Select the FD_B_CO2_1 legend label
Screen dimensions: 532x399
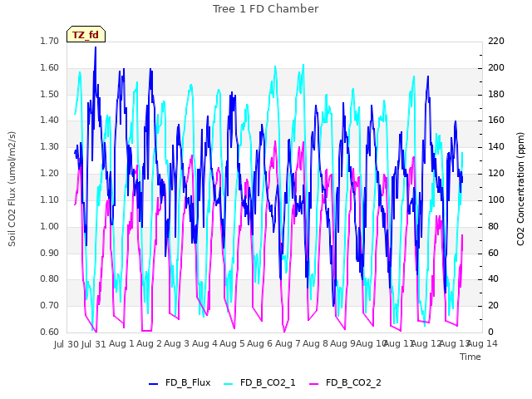268,382
